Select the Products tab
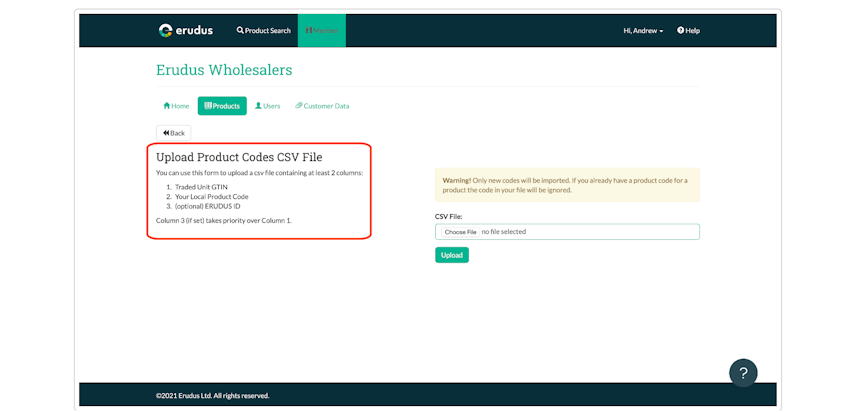 coord(222,106)
